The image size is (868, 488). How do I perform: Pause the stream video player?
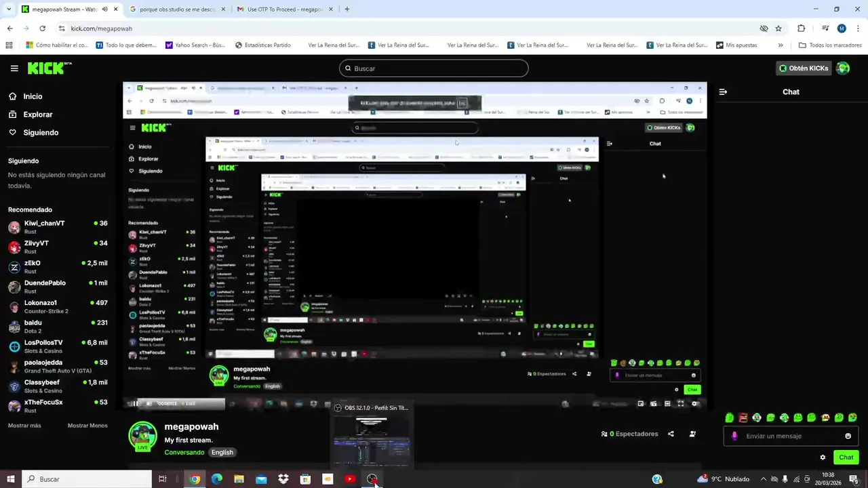coord(135,404)
